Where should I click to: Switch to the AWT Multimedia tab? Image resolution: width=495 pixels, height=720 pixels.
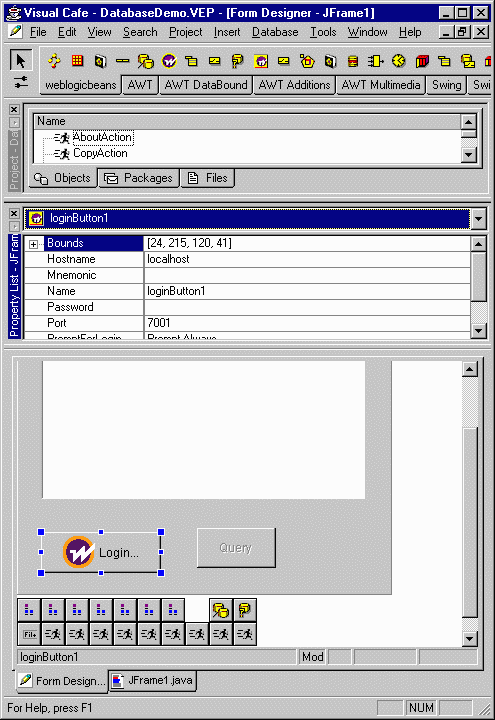coord(381,85)
